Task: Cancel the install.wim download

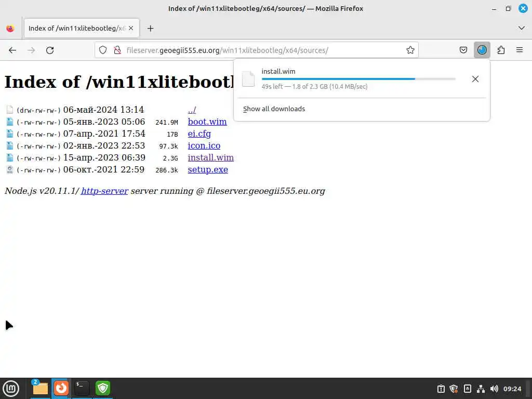Action: 475,79
